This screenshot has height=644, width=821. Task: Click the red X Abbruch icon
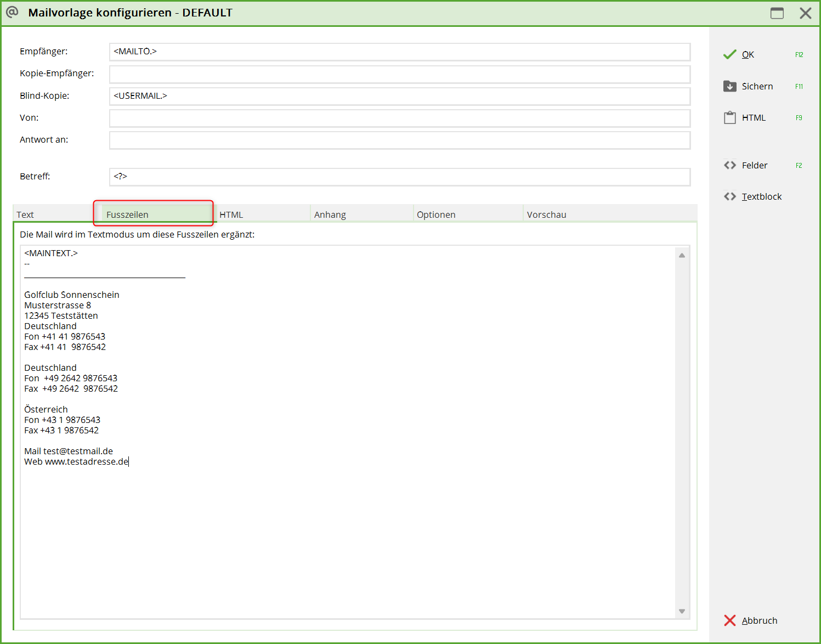tap(729, 620)
